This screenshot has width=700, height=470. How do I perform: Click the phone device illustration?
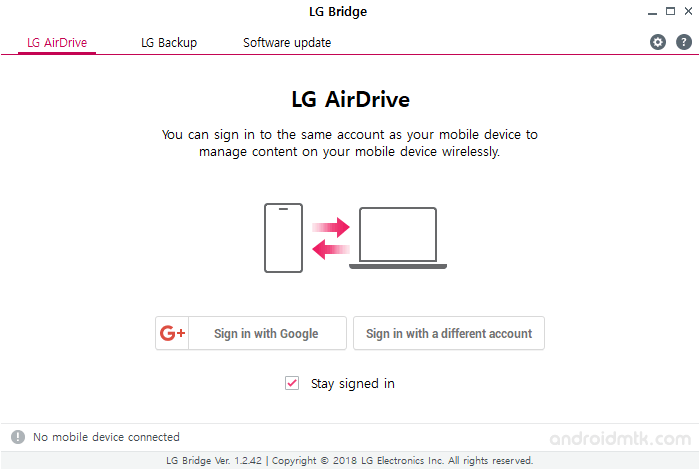(x=283, y=238)
